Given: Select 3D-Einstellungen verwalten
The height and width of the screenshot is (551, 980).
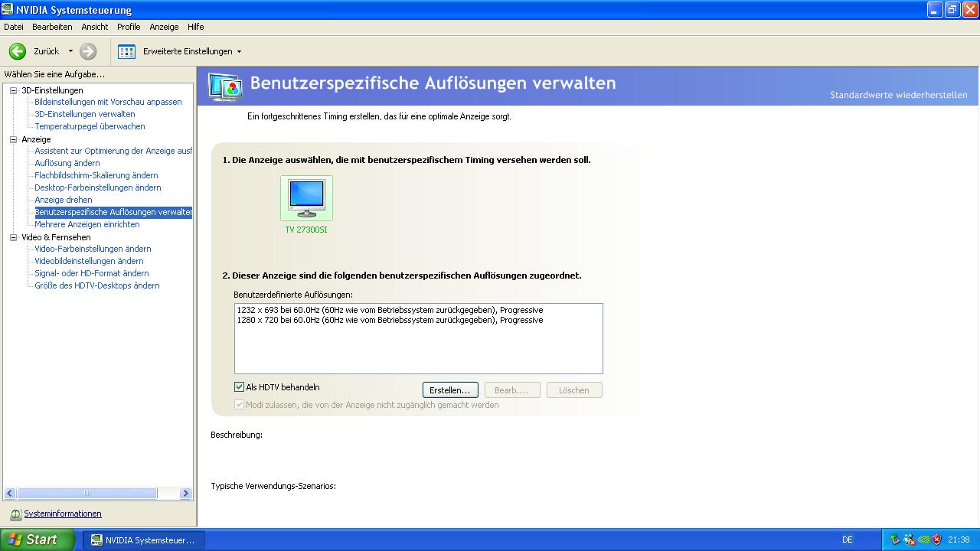Looking at the screenshot, I should 85,114.
